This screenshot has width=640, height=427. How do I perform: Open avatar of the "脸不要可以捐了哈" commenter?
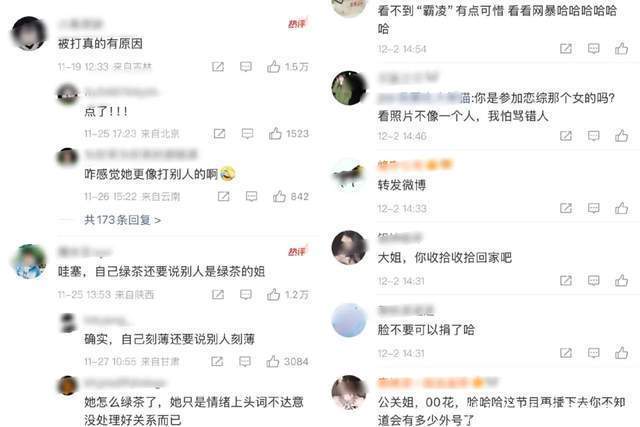349,320
